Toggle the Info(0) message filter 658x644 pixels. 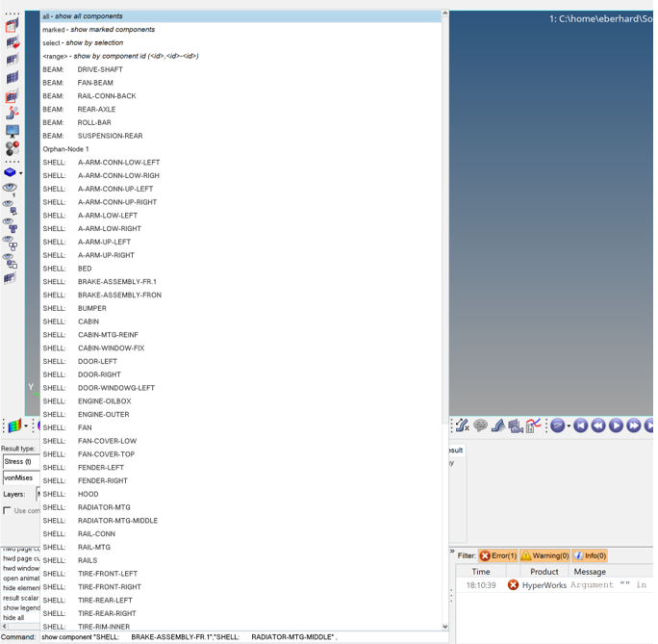590,555
